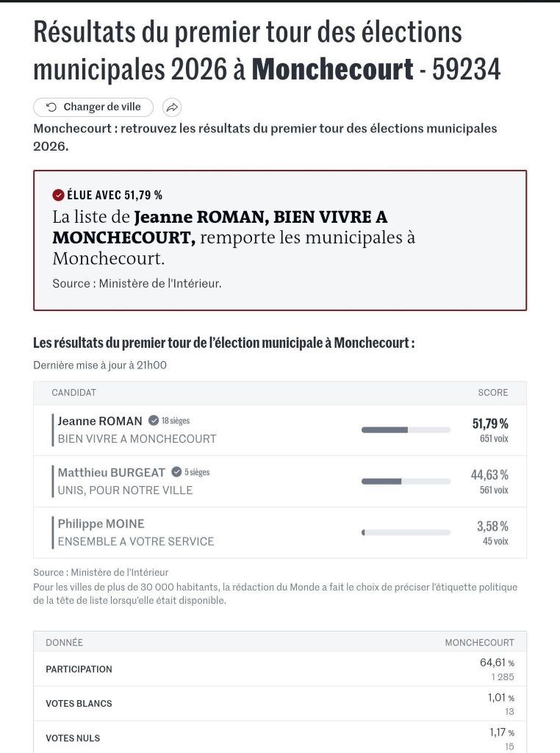Click the Changer de ville button

[x=93, y=107]
